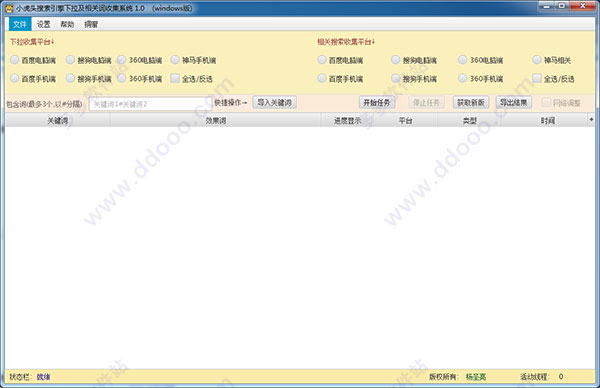Close the application window
This screenshot has height=388, width=600.
click(583, 6)
